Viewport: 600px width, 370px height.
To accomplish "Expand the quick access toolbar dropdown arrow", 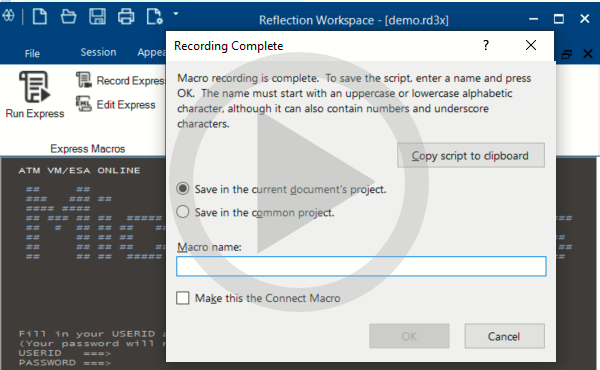I will tap(176, 14).
